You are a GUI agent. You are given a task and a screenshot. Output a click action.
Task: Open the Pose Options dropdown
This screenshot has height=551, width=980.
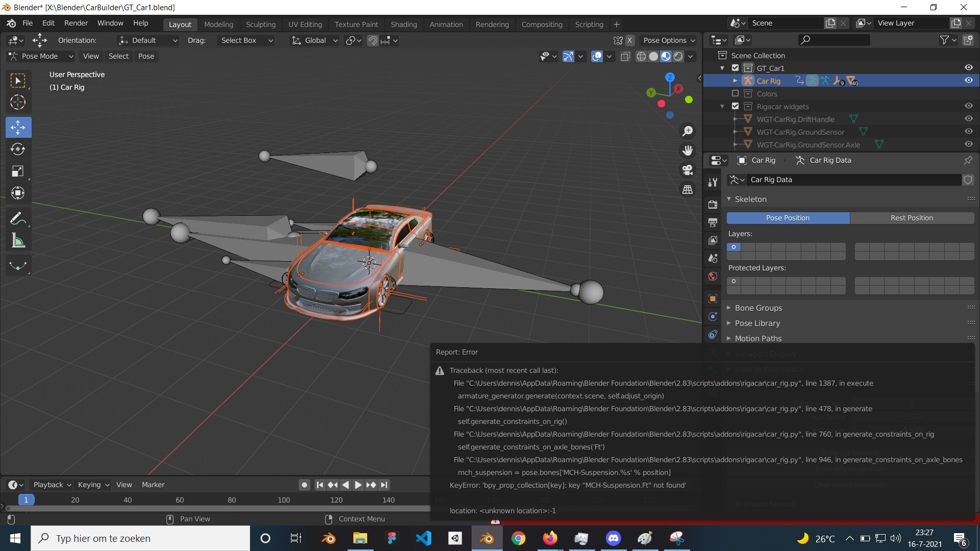click(x=668, y=40)
